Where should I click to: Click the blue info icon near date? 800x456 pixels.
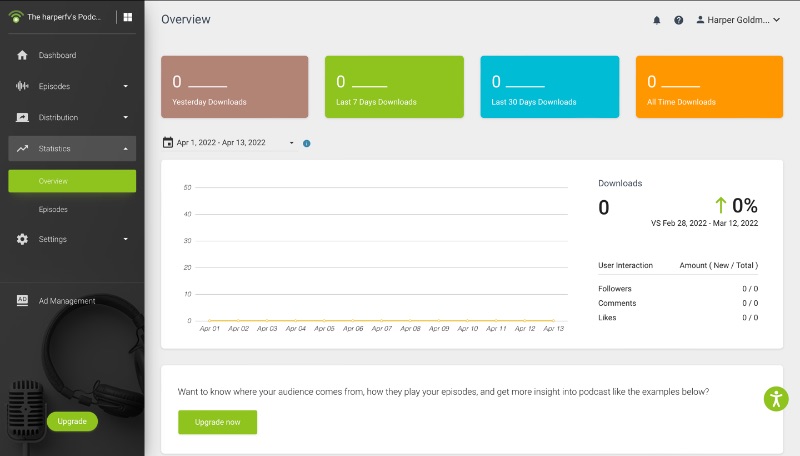point(307,143)
